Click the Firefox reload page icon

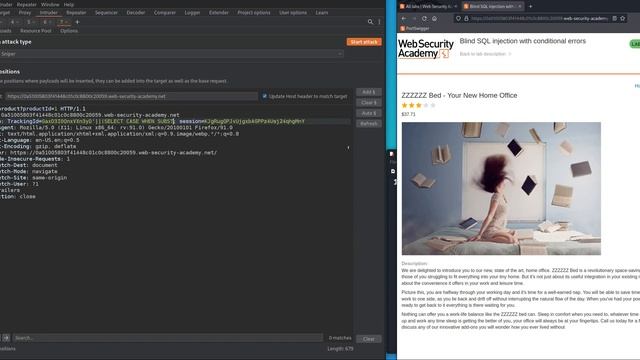(424, 18)
